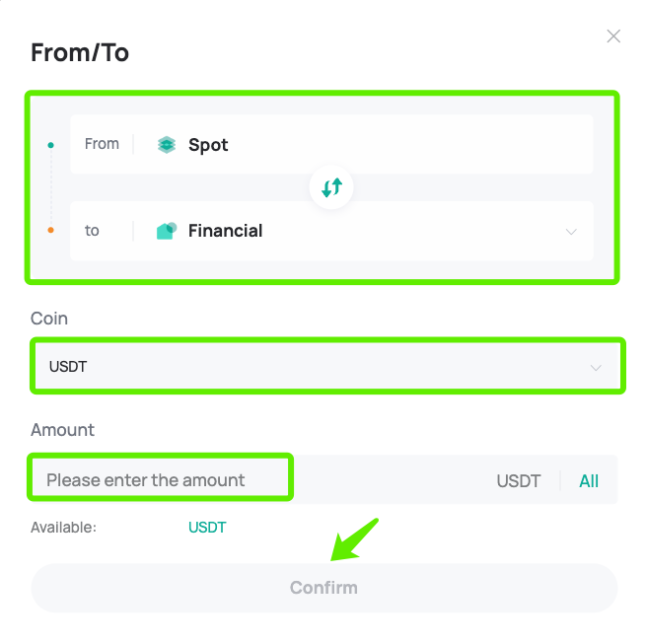Click the Amount section label

(62, 430)
